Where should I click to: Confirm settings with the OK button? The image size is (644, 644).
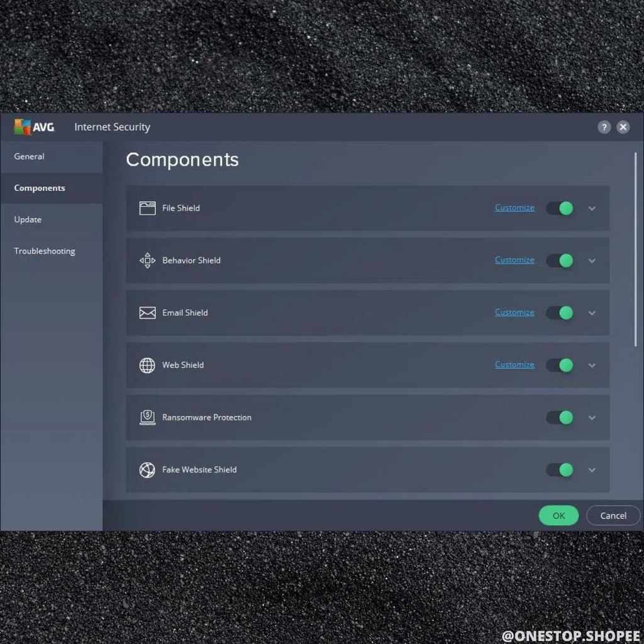pyautogui.click(x=558, y=516)
